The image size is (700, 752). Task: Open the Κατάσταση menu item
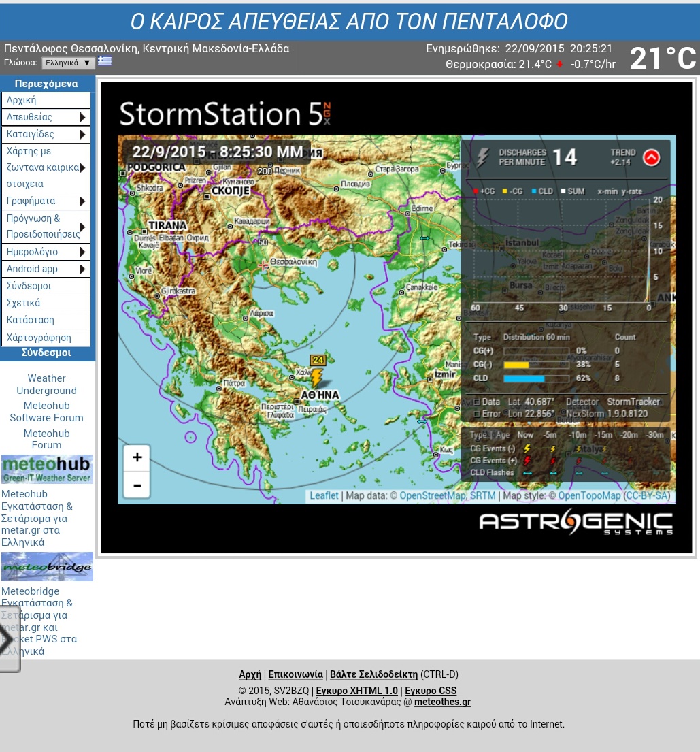46,320
